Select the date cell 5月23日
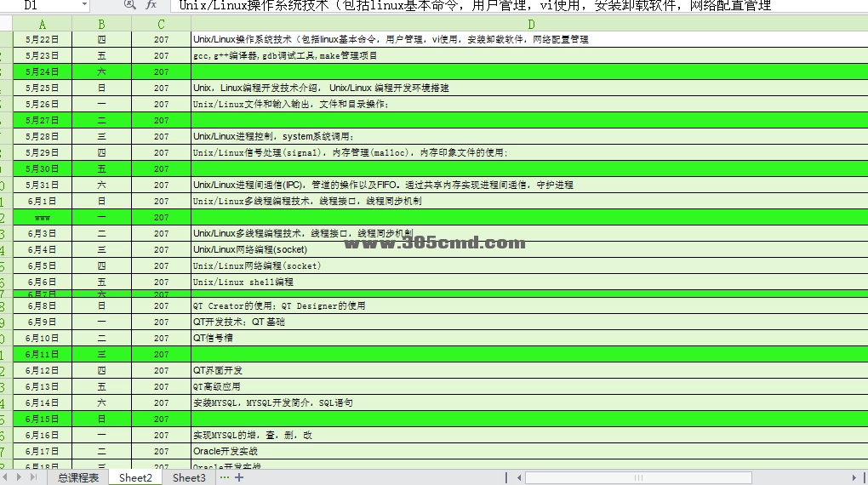Image resolution: width=868 pixels, height=485 pixels. click(43, 55)
